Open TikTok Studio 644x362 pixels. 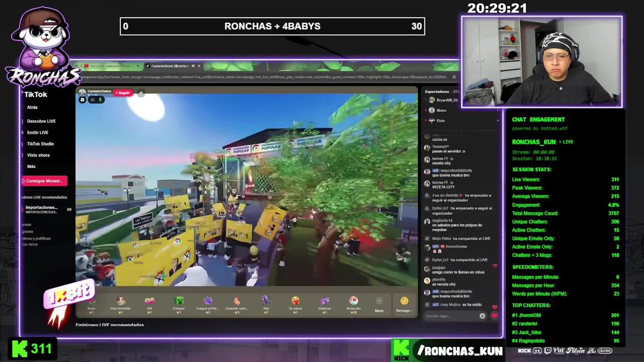40,144
